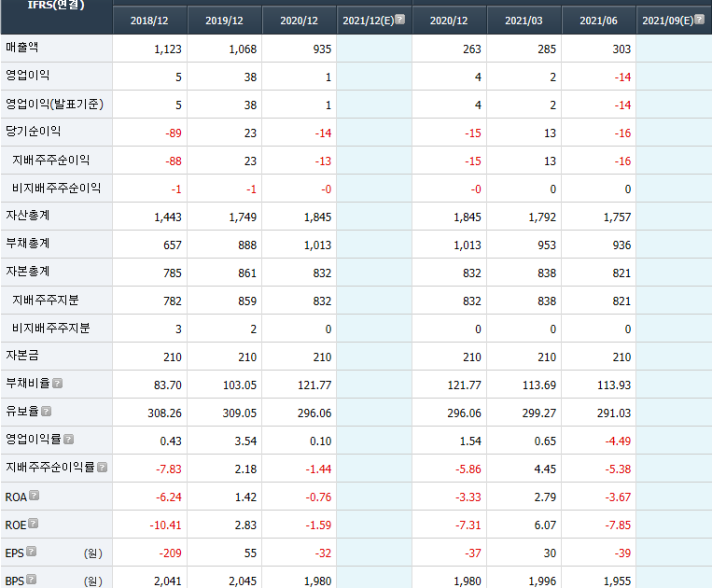Click the 부채총계 row label
Image resolution: width=712 pixels, height=588 pixels.
coord(27,244)
